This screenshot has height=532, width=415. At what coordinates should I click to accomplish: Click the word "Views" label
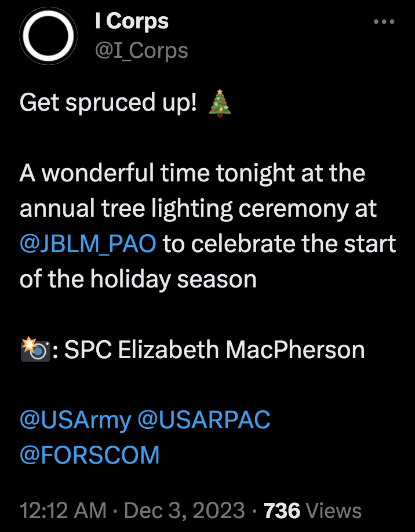(x=334, y=511)
